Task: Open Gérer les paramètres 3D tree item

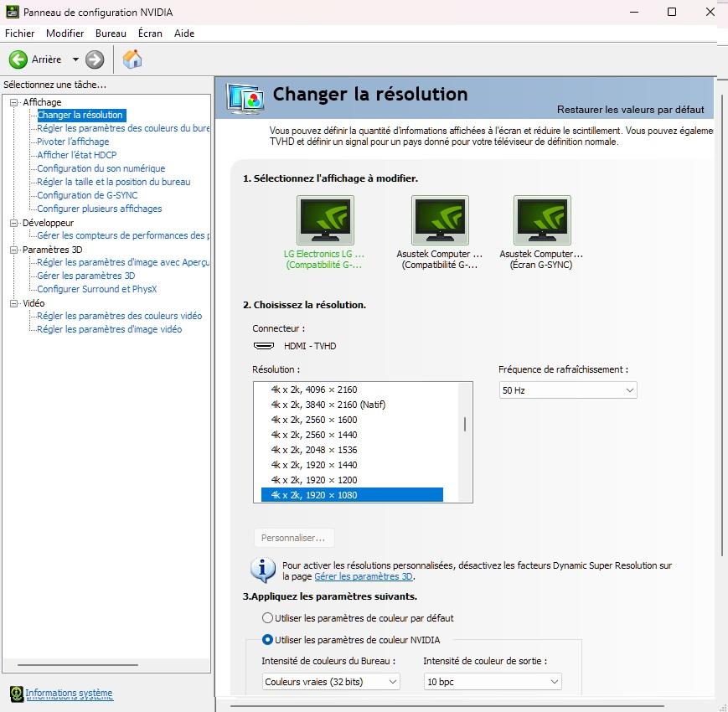Action: (86, 276)
